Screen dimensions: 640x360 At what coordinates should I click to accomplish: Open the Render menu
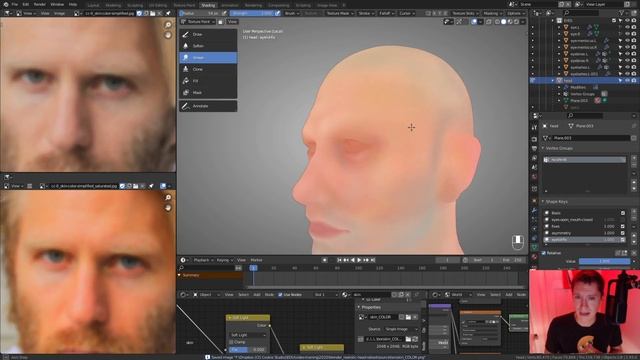pyautogui.click(x=40, y=4)
